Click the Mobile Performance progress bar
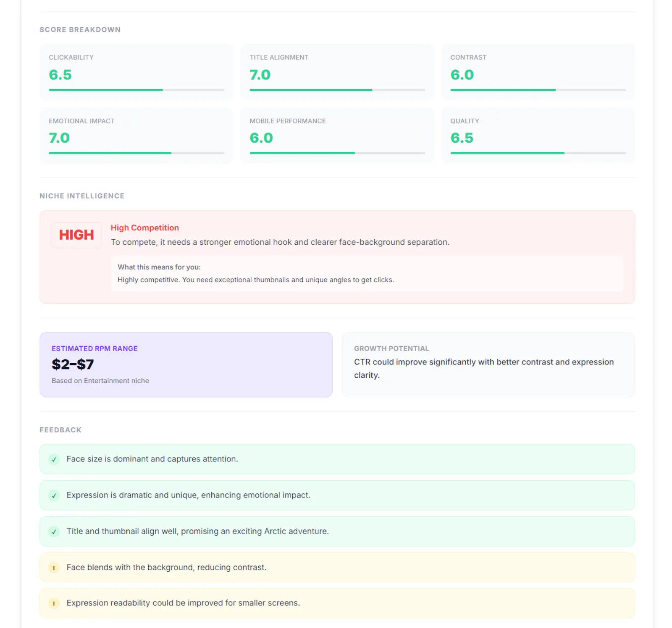The width and height of the screenshot is (672, 628). click(337, 153)
